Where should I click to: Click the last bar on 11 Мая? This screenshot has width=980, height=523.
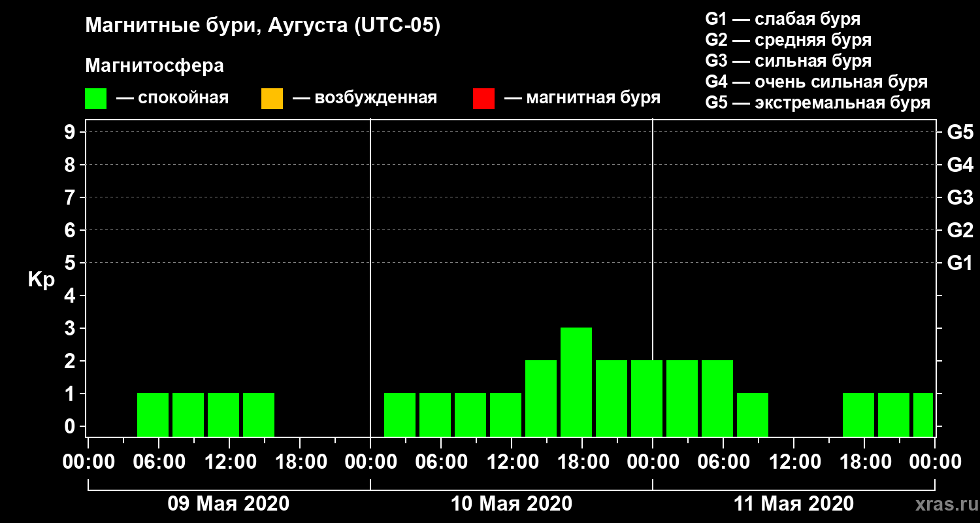(923, 414)
